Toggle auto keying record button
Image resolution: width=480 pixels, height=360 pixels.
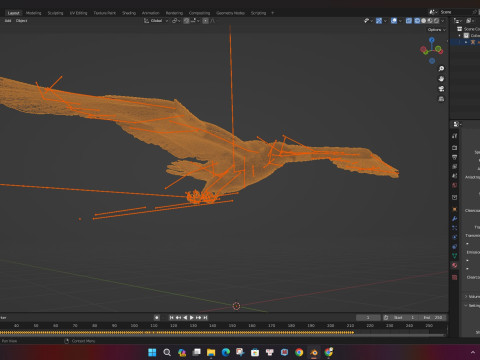[157, 318]
